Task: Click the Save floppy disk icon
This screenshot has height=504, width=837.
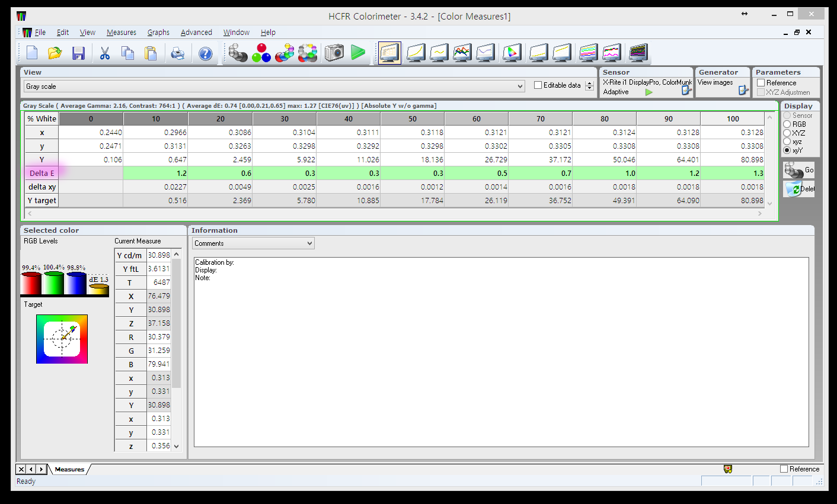Action: point(78,54)
